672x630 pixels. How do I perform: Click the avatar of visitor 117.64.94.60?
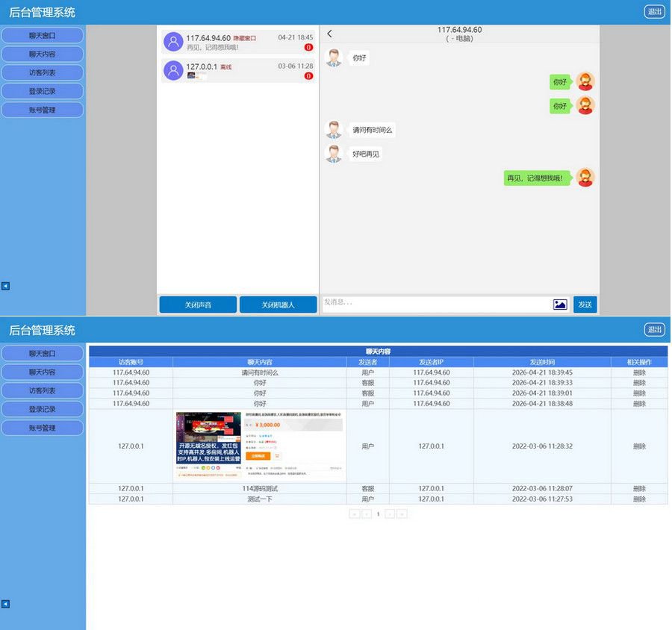(x=172, y=40)
